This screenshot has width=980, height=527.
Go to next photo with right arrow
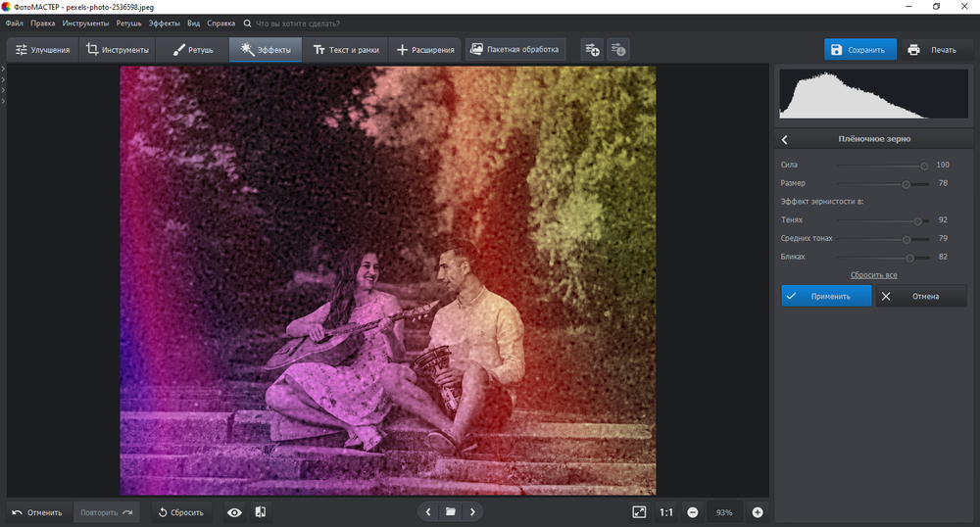[x=472, y=511]
